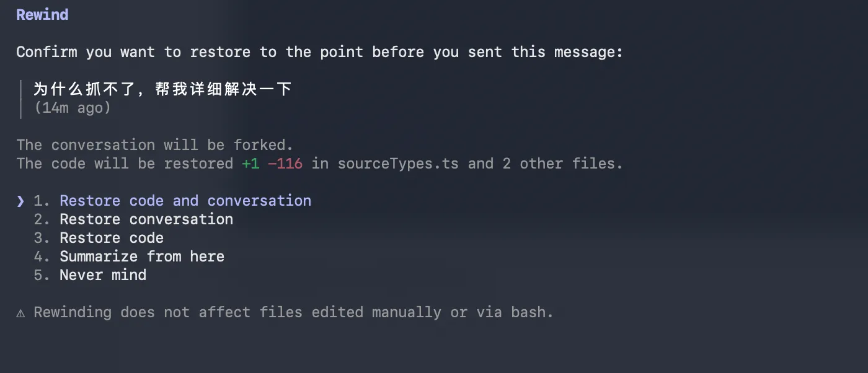The width and height of the screenshot is (868, 373).
Task: Click the quoted Chinese message text
Action: pyautogui.click(x=162, y=89)
